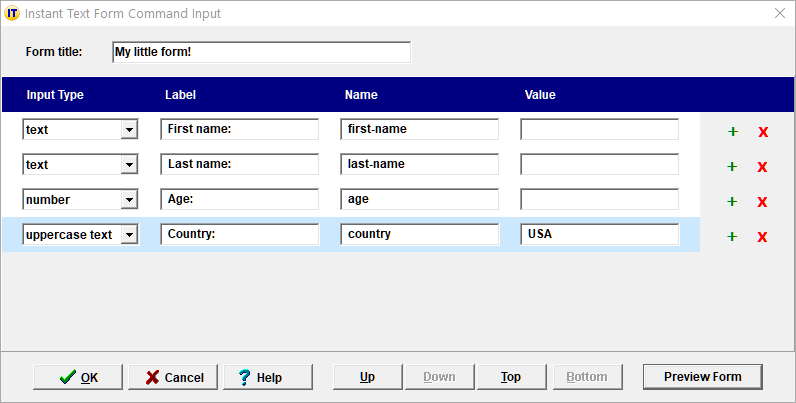Screen dimensions: 796x403
Task: Open input type dropdown for First name row
Action: [x=129, y=129]
